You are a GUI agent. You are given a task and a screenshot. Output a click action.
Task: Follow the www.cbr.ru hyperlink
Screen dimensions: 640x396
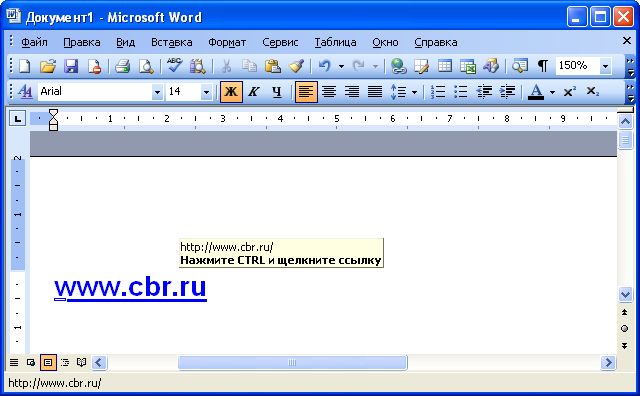tap(130, 287)
